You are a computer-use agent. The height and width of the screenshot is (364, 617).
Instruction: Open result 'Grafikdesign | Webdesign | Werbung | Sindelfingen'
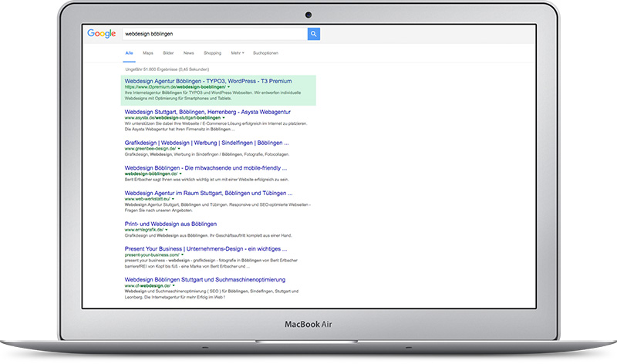pos(207,143)
